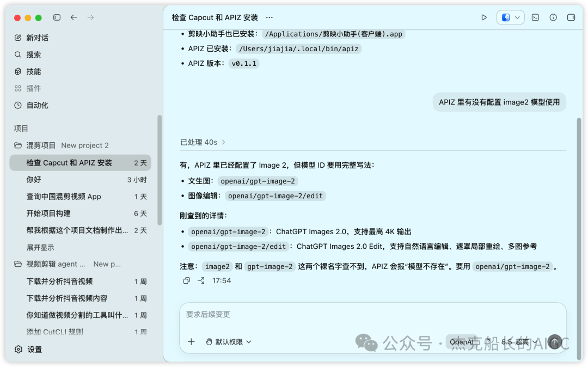Viewport: 588px width, 367px height.
Task: Open 你知道做视频分割的工具叫什 conversation
Action: (x=81, y=315)
